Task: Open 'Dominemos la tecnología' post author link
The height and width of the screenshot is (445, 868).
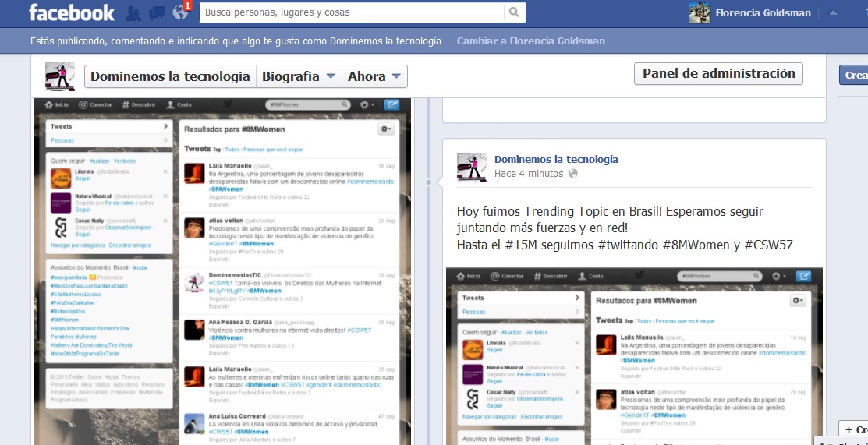Action: (x=556, y=160)
